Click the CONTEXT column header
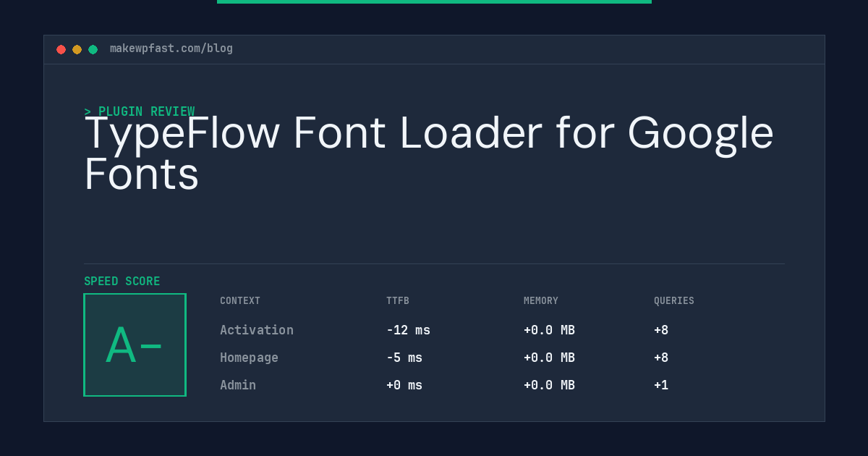The width and height of the screenshot is (868, 456). coord(240,301)
